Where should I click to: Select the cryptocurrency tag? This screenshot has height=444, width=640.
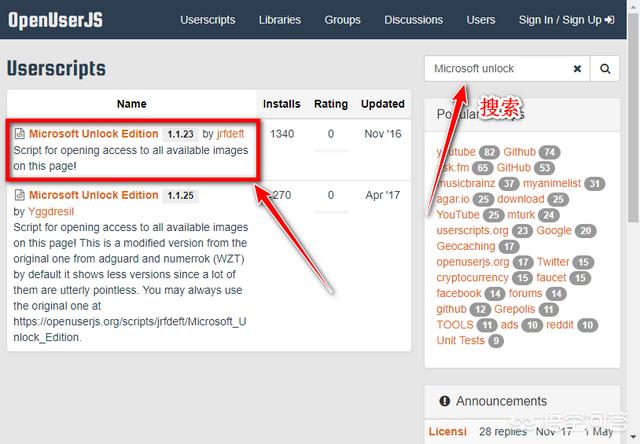point(472,278)
